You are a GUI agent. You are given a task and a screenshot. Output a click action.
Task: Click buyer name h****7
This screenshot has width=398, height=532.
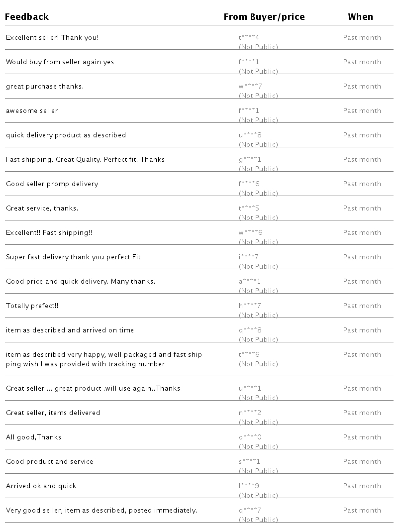(250, 306)
